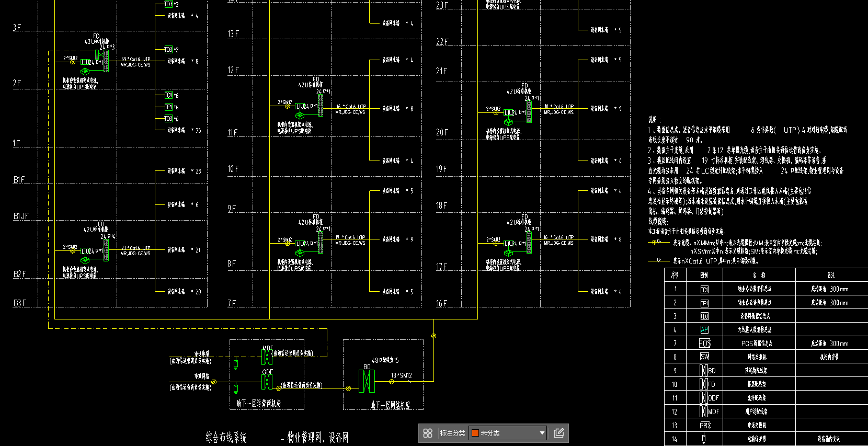
Task: Click the 说明 notes heading
Action: pyautogui.click(x=655, y=120)
